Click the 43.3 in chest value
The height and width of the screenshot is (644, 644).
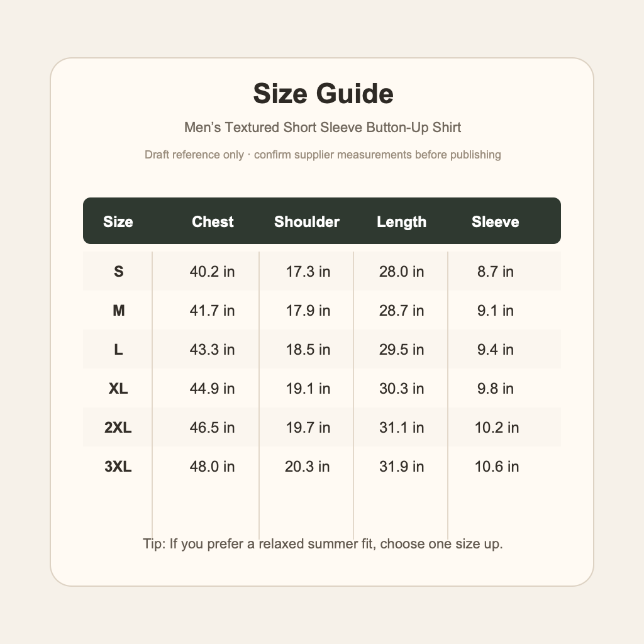[x=212, y=350]
